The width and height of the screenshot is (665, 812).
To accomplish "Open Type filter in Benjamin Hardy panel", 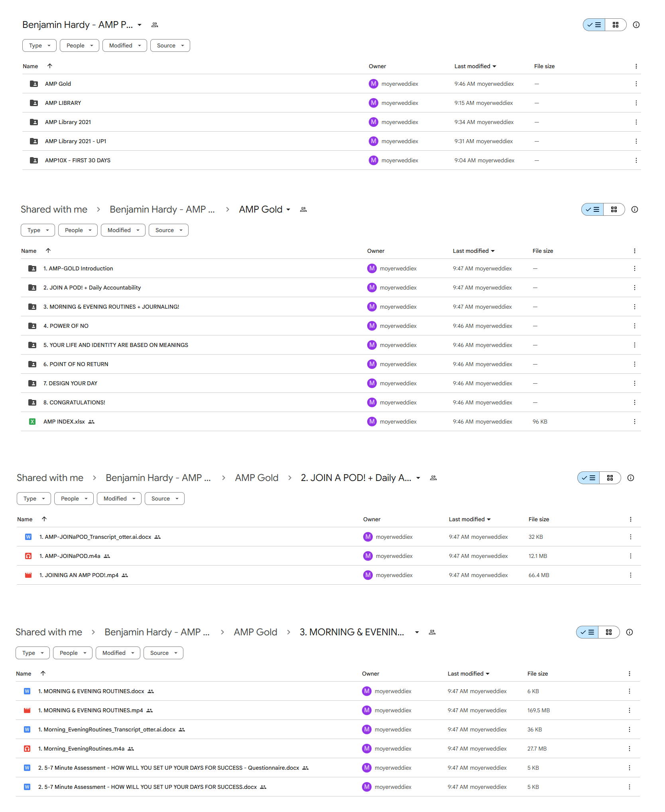I will click(39, 45).
